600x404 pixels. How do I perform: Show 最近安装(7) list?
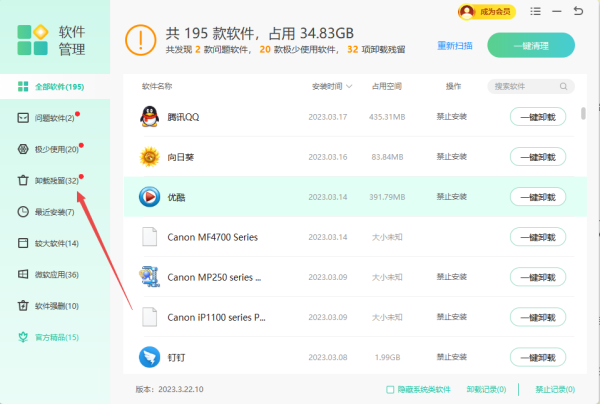coord(55,212)
